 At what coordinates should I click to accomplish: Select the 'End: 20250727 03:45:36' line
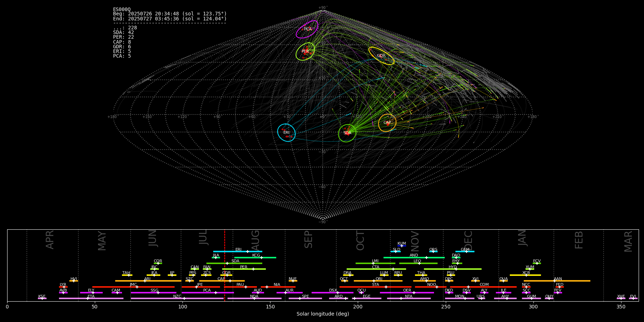click(x=170, y=19)
